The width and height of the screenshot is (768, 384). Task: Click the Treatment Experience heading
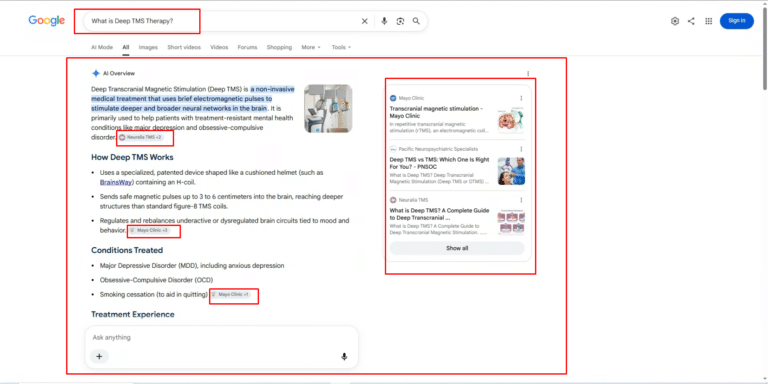point(133,314)
